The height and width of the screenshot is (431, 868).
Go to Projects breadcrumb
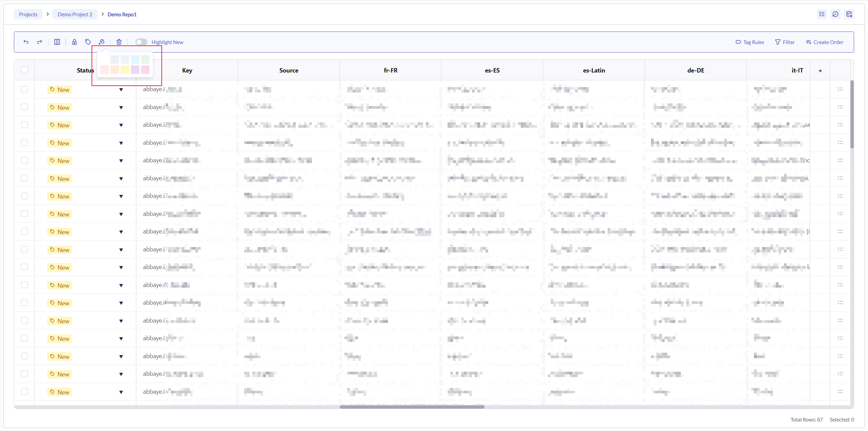click(28, 14)
